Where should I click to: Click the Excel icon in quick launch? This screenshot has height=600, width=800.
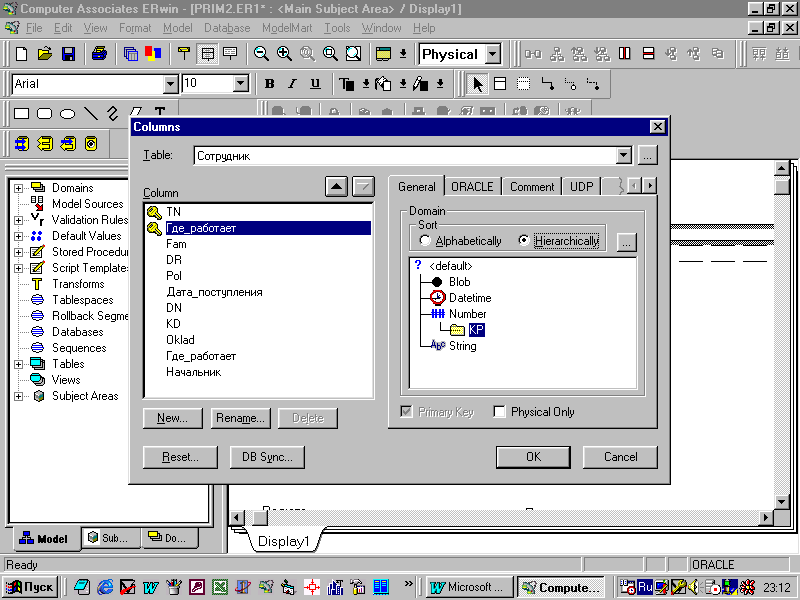pyautogui.click(x=220, y=587)
